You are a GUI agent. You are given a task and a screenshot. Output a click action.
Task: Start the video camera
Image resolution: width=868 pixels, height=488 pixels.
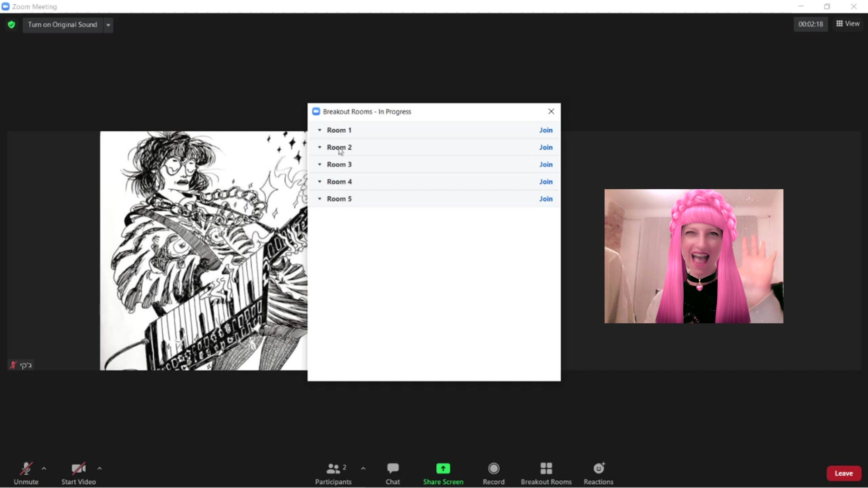click(x=78, y=473)
